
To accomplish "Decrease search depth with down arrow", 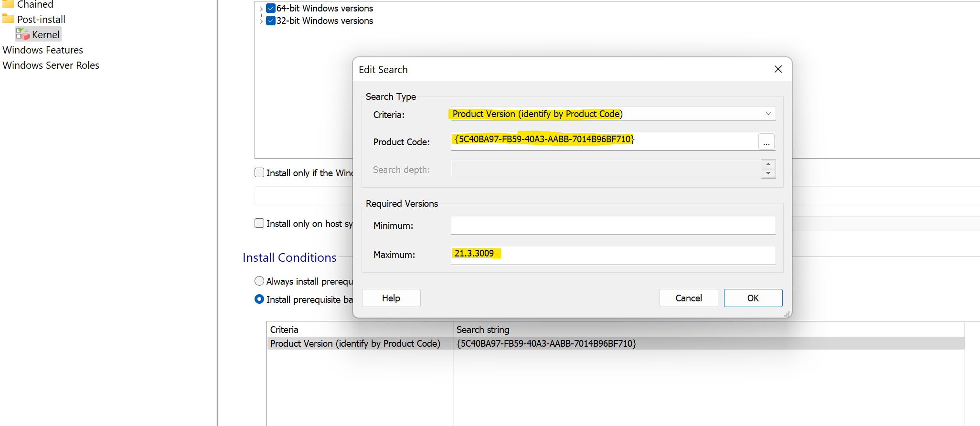I will [x=768, y=173].
